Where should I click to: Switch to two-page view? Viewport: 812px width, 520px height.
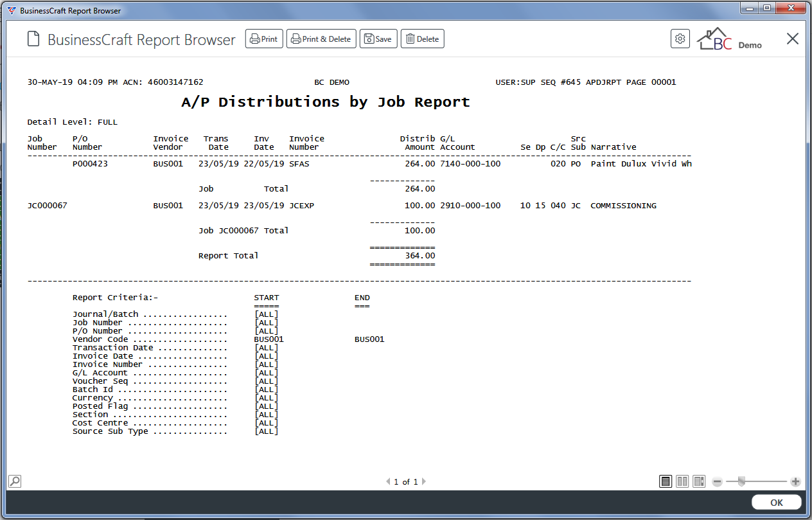pyautogui.click(x=682, y=481)
